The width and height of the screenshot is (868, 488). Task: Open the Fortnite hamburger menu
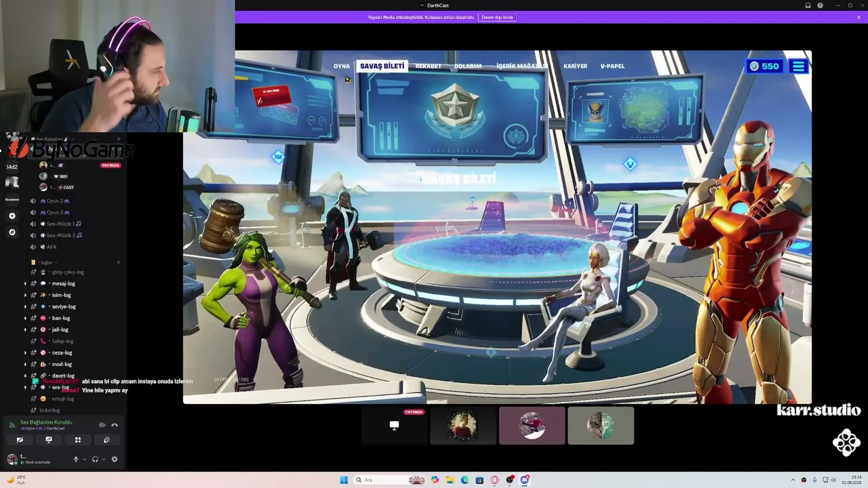point(799,66)
